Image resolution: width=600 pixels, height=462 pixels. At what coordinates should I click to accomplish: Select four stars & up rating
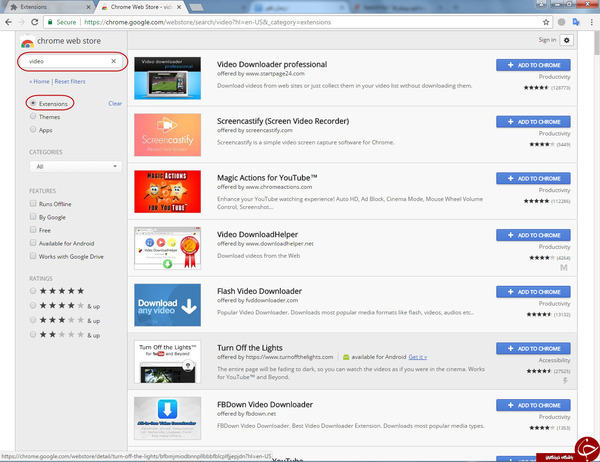click(x=33, y=305)
